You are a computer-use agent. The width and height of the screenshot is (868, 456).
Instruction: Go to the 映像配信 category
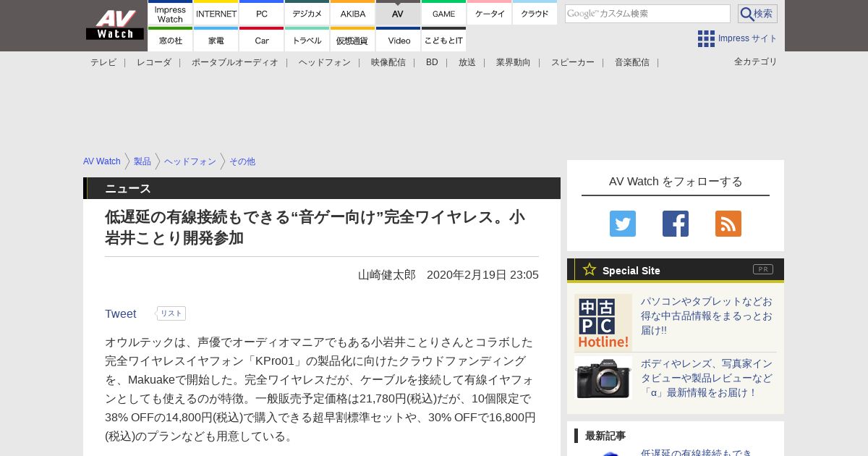coord(388,62)
